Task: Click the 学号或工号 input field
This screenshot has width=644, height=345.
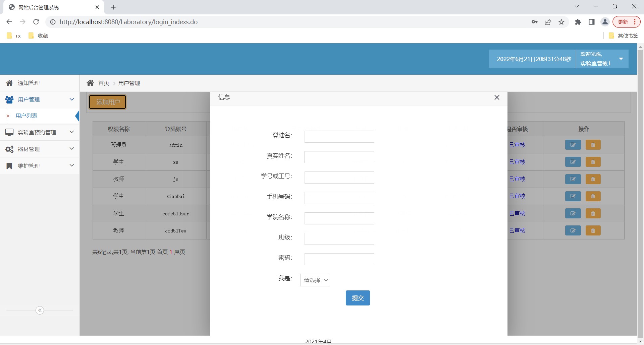Action: pyautogui.click(x=339, y=178)
